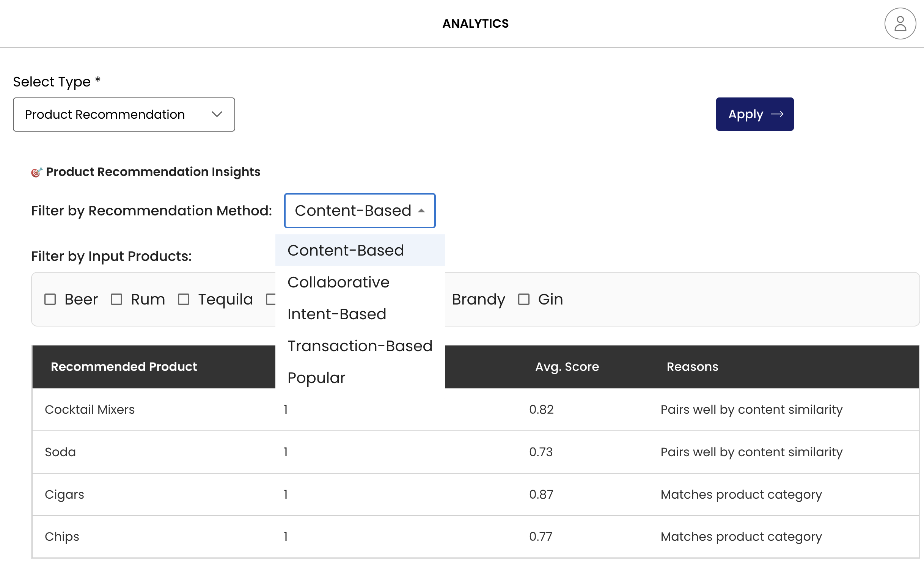Select Popular from dropdown list
The width and height of the screenshot is (924, 584).
(316, 378)
